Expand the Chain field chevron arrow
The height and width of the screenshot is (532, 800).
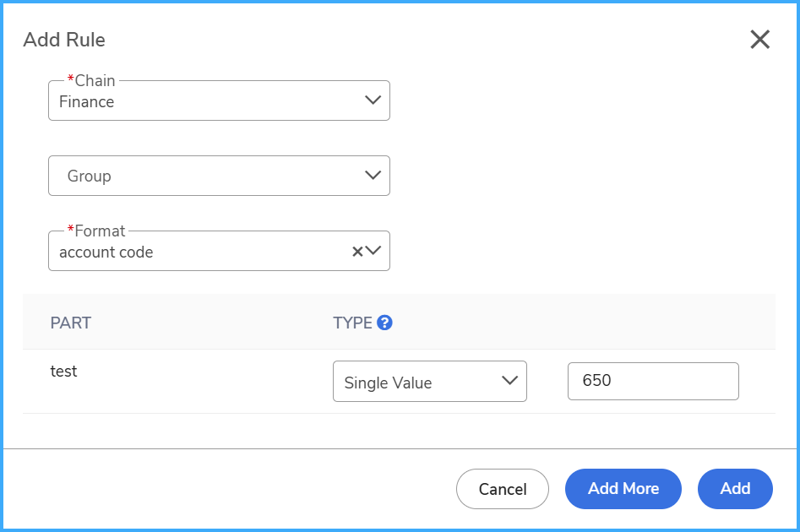pos(373,100)
